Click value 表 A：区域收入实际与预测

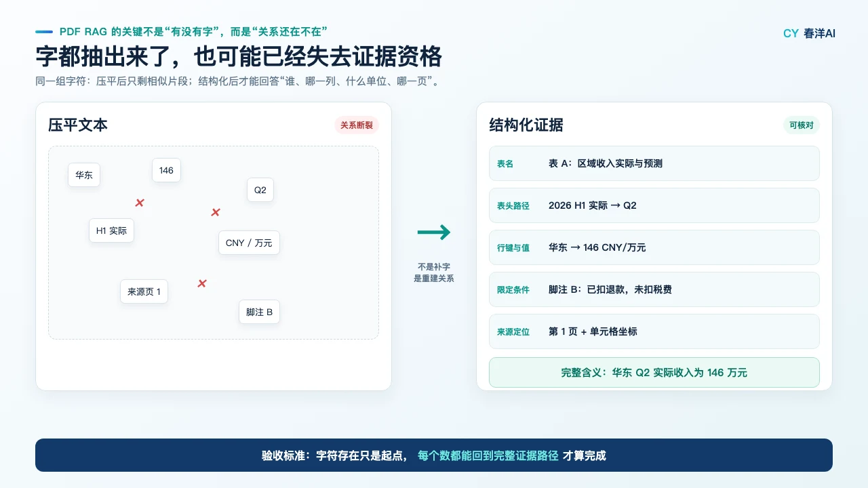[606, 163]
